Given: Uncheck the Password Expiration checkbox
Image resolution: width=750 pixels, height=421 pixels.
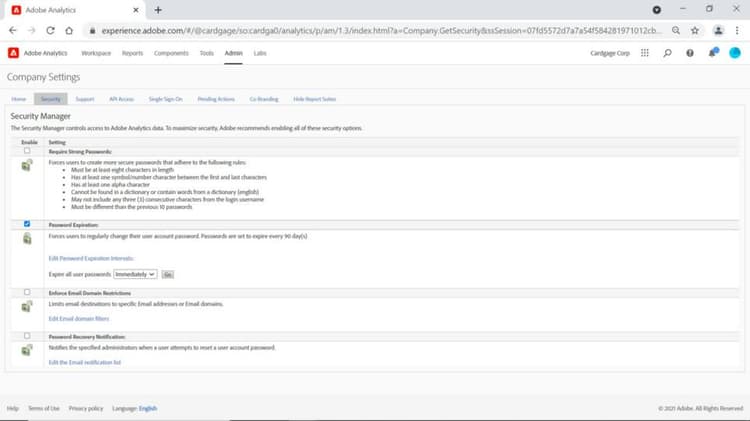Looking at the screenshot, I should 27,224.
